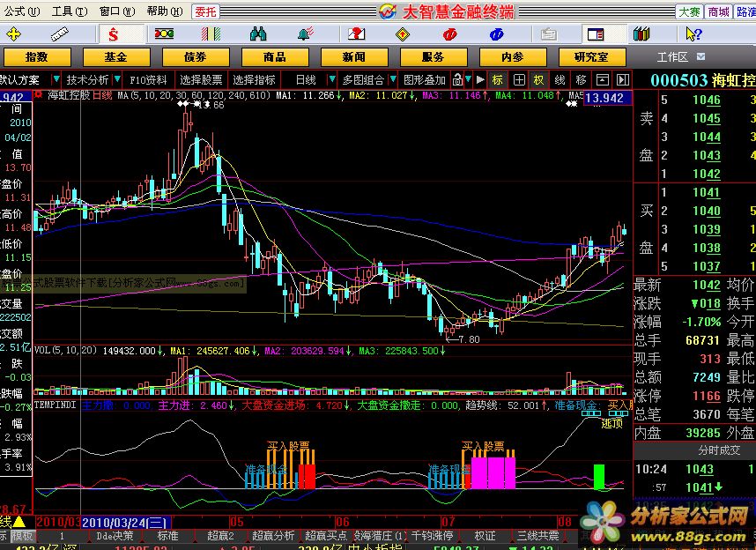756x550 pixels.
Task: Switch to the 超赢买点 bottom tab
Action: 326,536
